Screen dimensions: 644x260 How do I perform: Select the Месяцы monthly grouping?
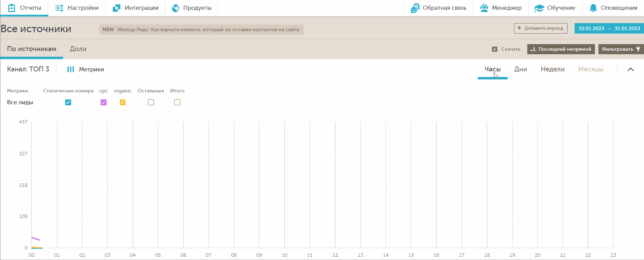pos(591,69)
